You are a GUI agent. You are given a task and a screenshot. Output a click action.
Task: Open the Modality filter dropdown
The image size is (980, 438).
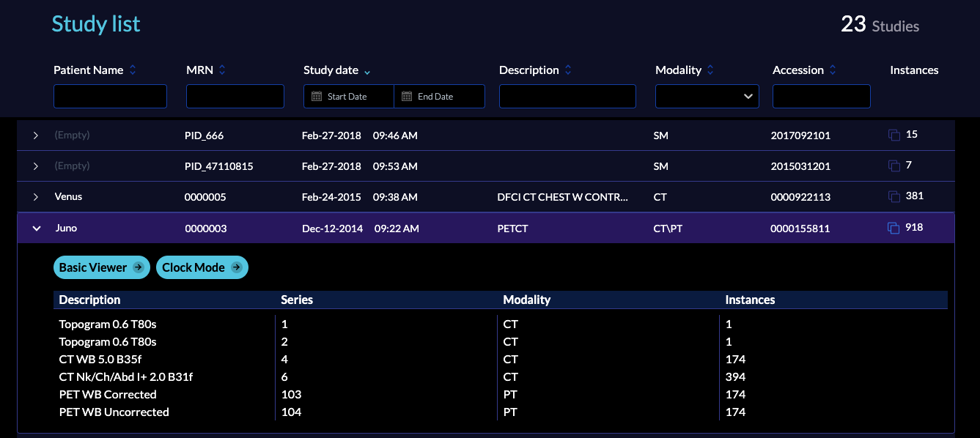pyautogui.click(x=707, y=96)
